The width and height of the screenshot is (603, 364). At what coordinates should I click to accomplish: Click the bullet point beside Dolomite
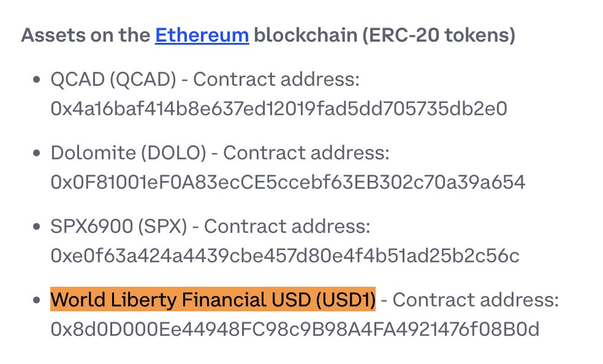(x=37, y=153)
